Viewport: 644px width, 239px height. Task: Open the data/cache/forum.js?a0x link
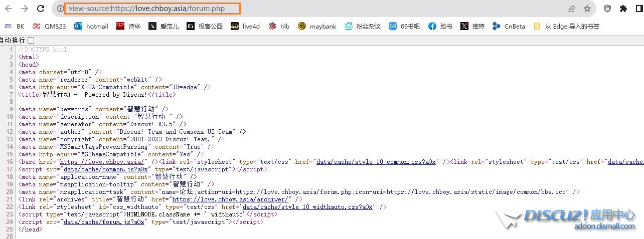click(103, 222)
